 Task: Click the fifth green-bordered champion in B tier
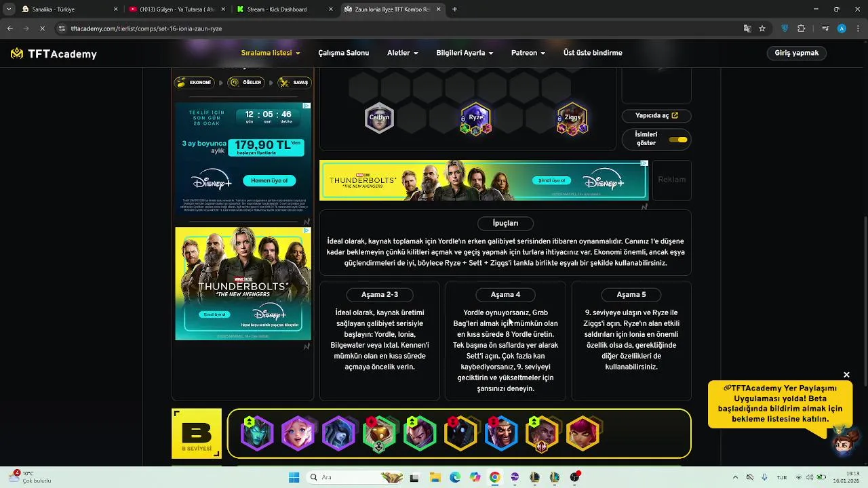(420, 433)
